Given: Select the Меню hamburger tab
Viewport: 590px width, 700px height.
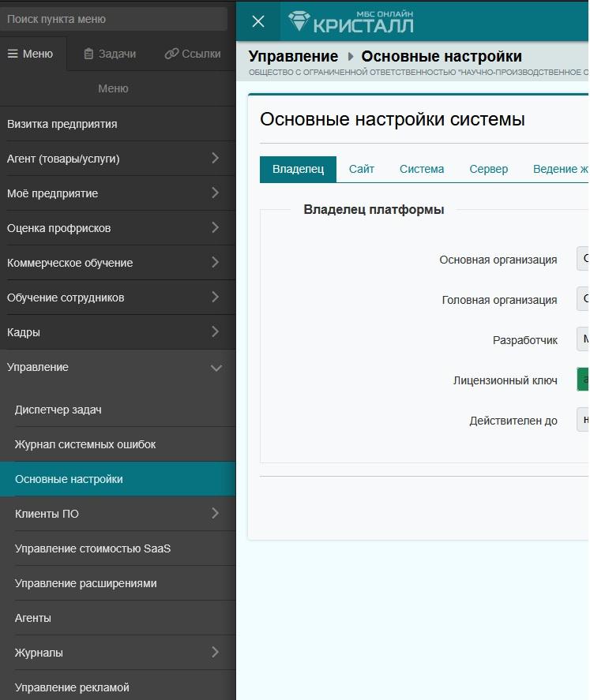Looking at the screenshot, I should [x=30, y=54].
